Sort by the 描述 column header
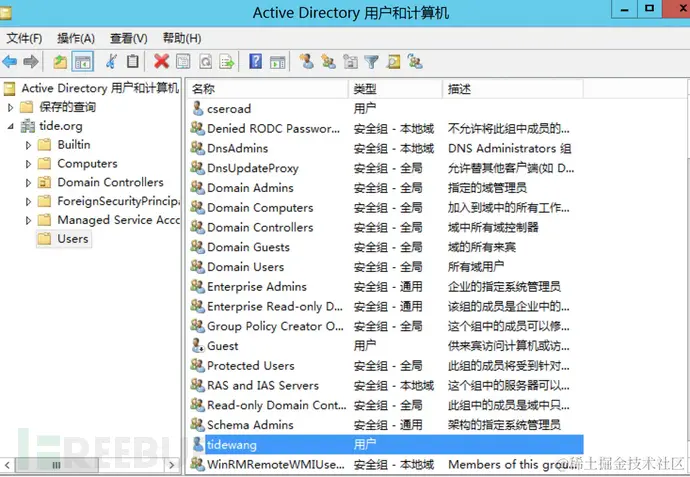690x477 pixels. 513,89
